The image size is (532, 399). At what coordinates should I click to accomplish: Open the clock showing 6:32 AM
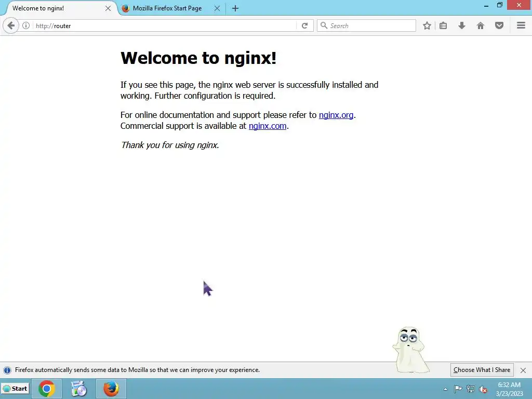click(509, 389)
